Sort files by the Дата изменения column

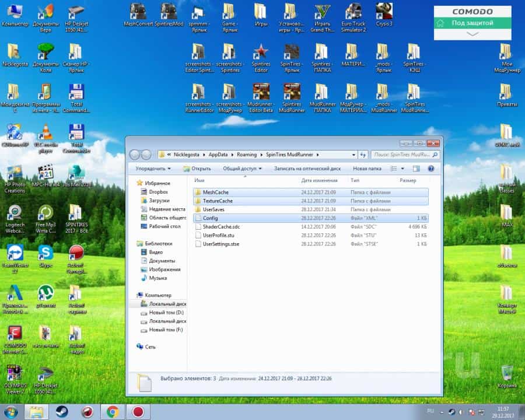[x=320, y=181]
